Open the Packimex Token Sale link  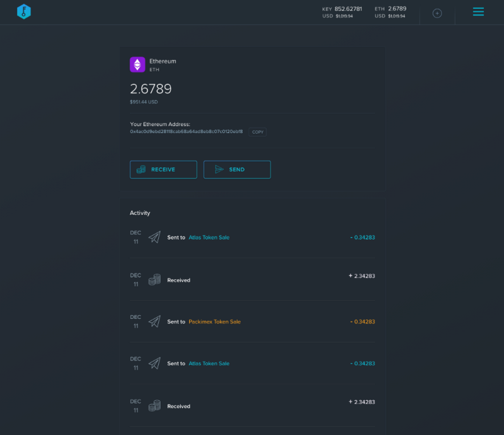[x=214, y=322]
